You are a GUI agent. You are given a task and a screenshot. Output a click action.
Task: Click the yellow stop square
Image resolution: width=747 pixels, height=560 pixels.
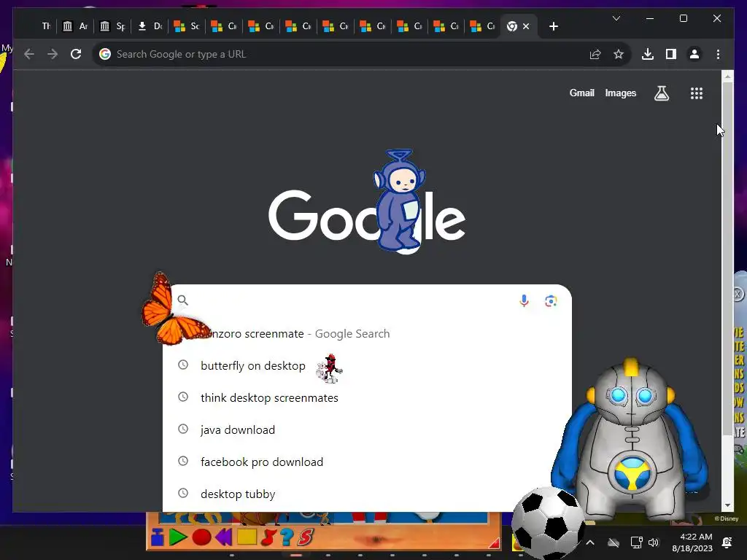pos(247,537)
